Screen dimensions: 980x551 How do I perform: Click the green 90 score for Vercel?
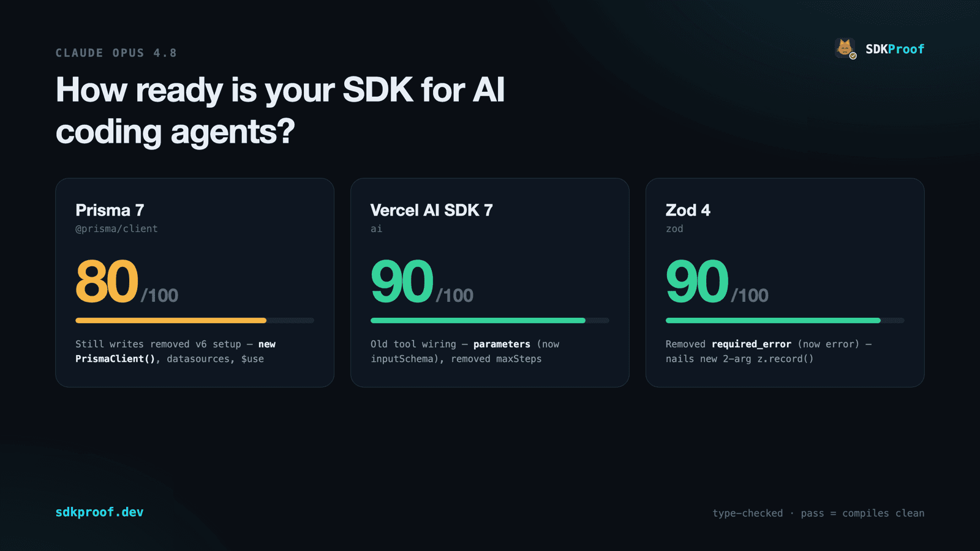[x=402, y=282]
